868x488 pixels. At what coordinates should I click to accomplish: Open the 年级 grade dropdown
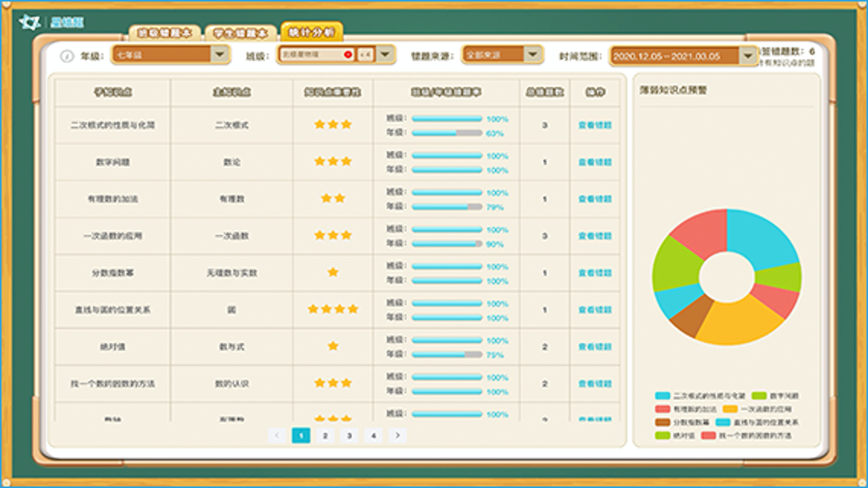click(172, 55)
